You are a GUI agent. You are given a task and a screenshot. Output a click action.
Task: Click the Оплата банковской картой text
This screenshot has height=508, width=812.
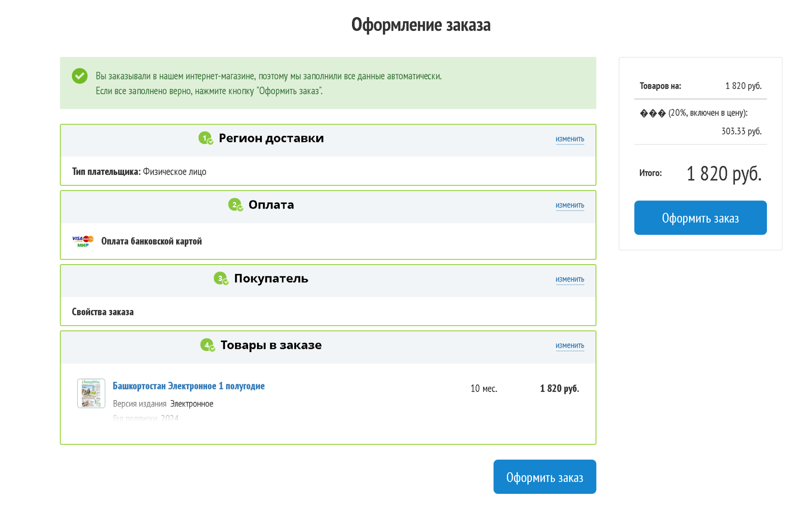[151, 241]
